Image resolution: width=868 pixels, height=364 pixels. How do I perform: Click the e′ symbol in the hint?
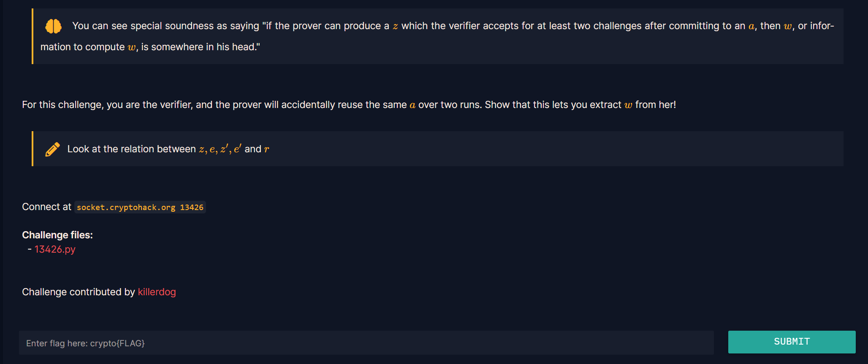tap(237, 148)
